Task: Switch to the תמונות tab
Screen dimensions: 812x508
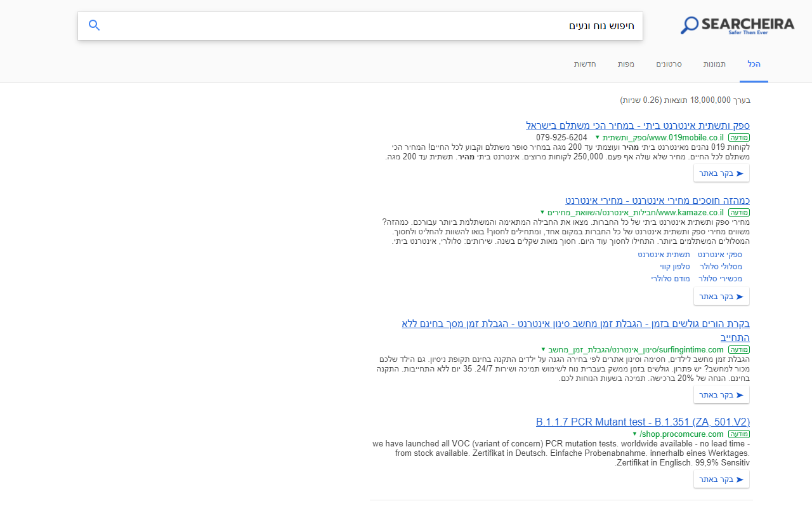Action: pyautogui.click(x=714, y=64)
